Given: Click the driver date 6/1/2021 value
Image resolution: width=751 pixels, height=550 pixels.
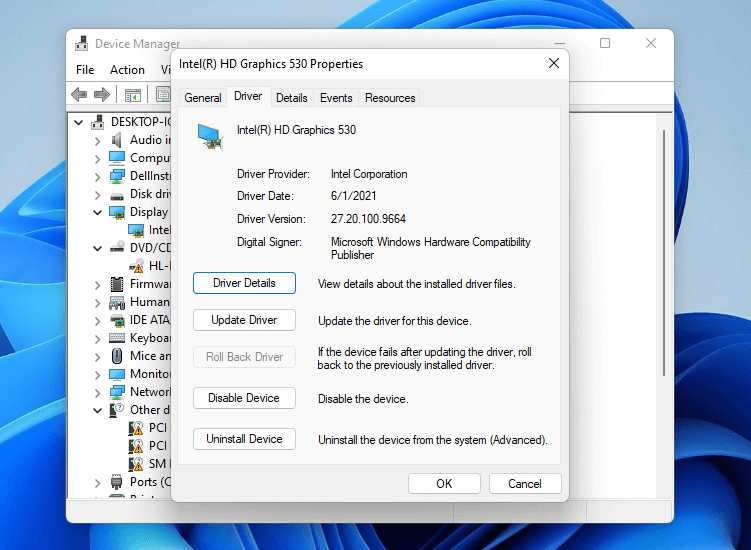Looking at the screenshot, I should pos(353,196).
